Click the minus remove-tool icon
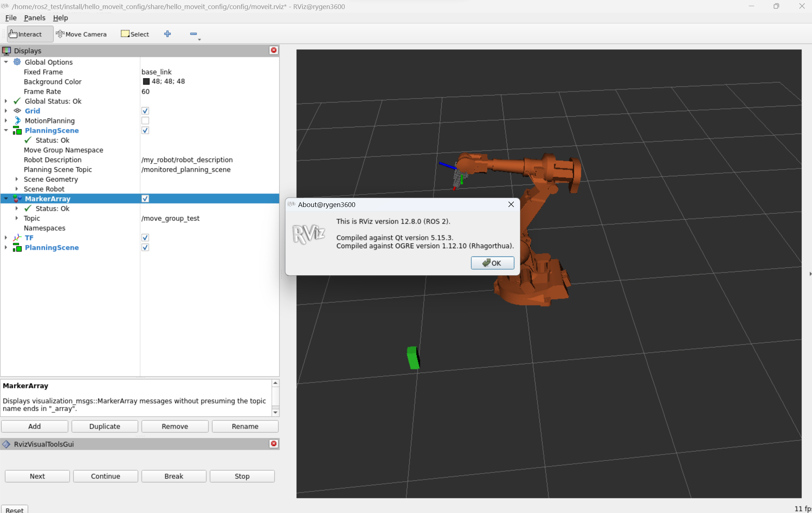 (x=193, y=34)
